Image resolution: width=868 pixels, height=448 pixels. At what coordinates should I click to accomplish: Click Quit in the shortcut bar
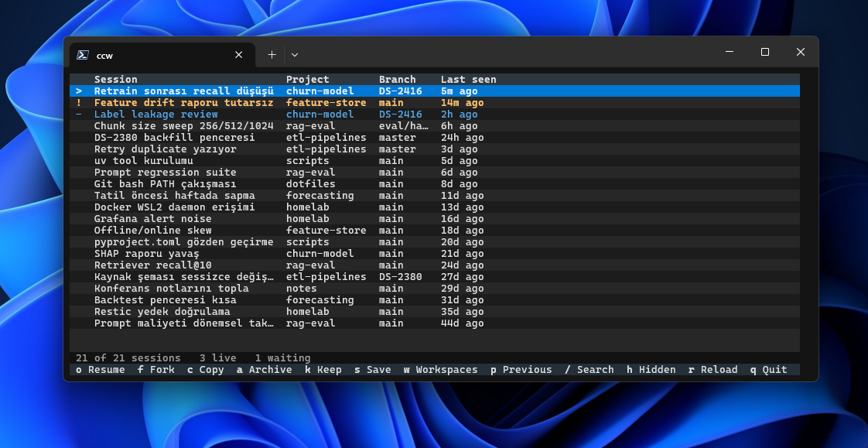click(768, 369)
